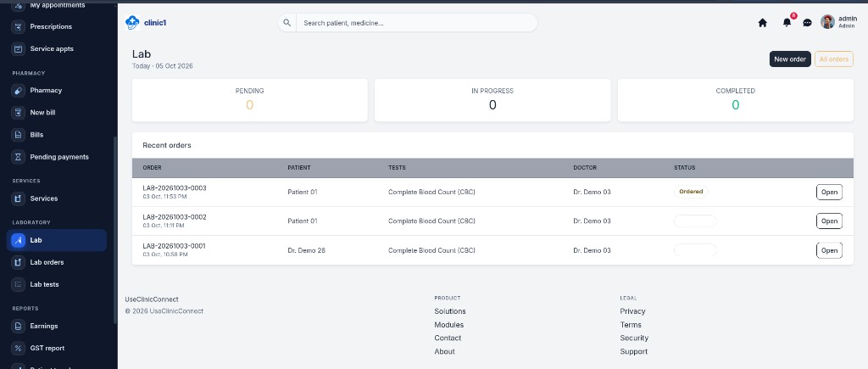868x369 pixels.
Task: Click the My appointments sidebar icon
Action: coord(19,5)
